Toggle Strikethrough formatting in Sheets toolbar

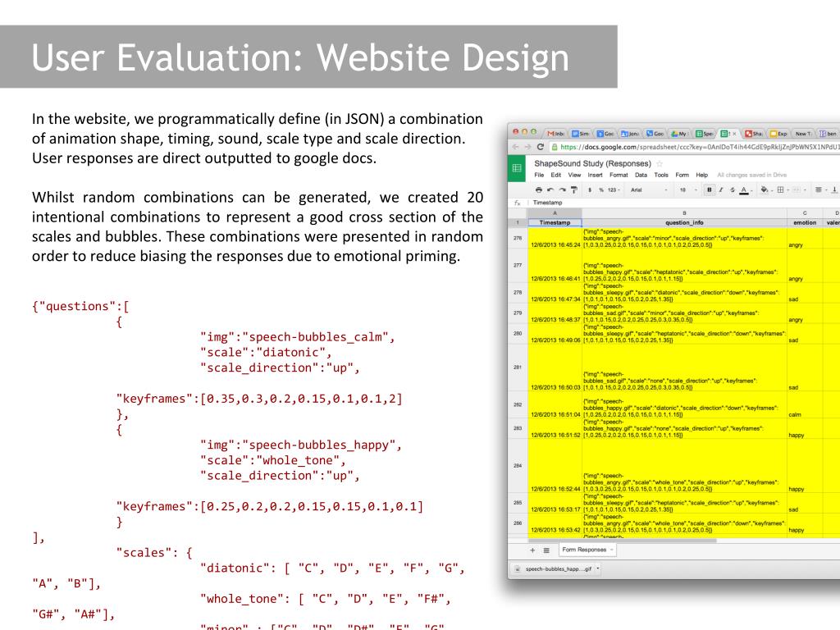(x=733, y=189)
